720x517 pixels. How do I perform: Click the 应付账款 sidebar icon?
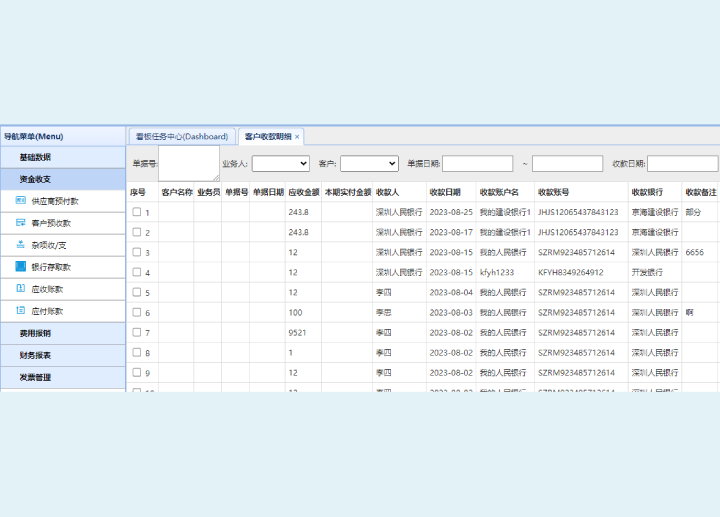point(21,311)
